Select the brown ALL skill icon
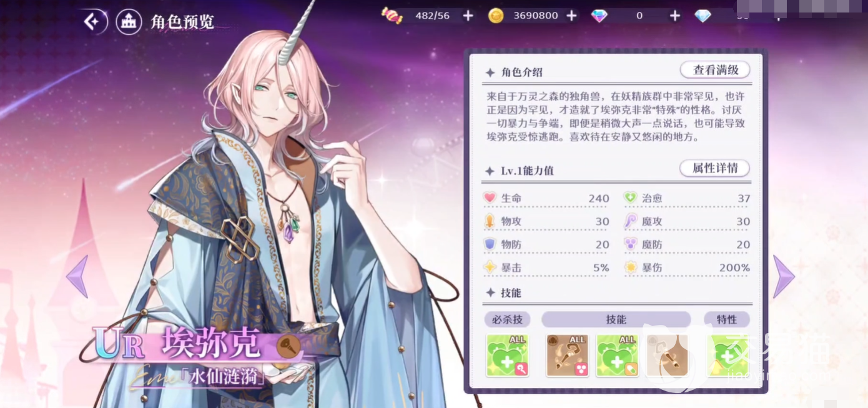This screenshot has width=868, height=408. pos(568,356)
